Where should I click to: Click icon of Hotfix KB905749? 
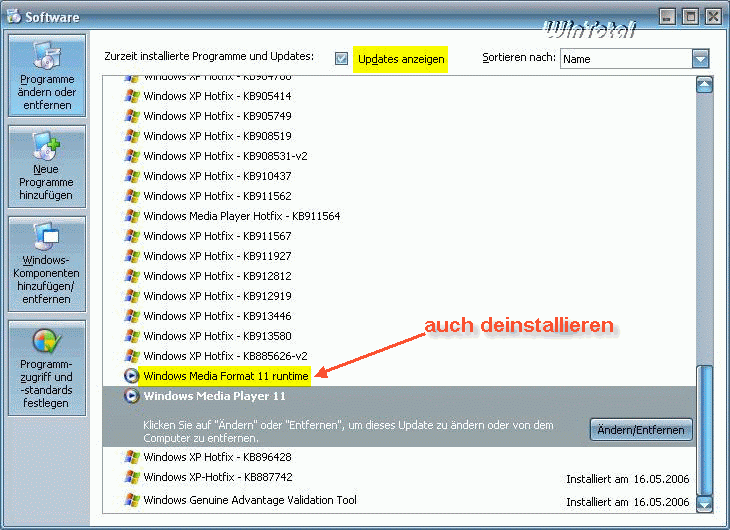(132, 116)
